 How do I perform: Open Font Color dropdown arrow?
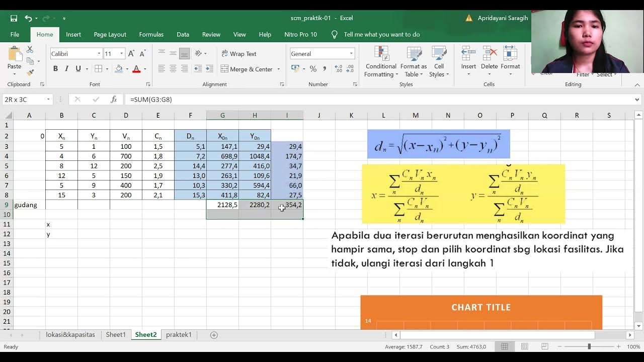coord(145,69)
